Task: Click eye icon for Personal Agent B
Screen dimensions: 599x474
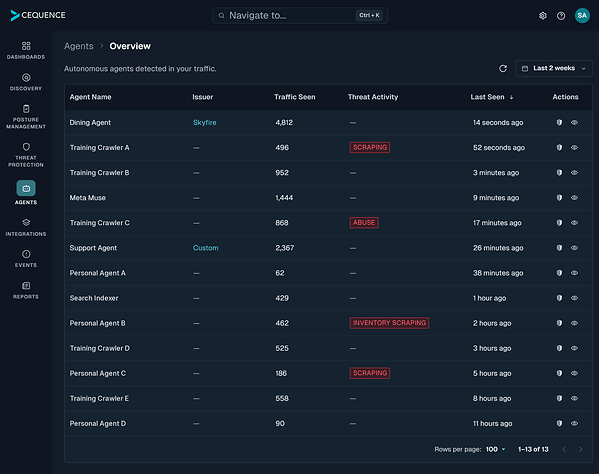Action: pos(574,323)
